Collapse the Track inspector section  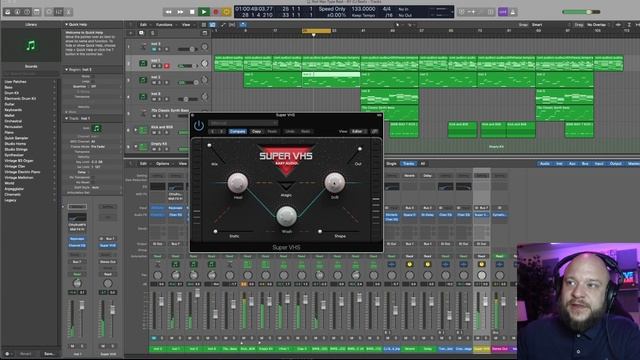(67, 118)
